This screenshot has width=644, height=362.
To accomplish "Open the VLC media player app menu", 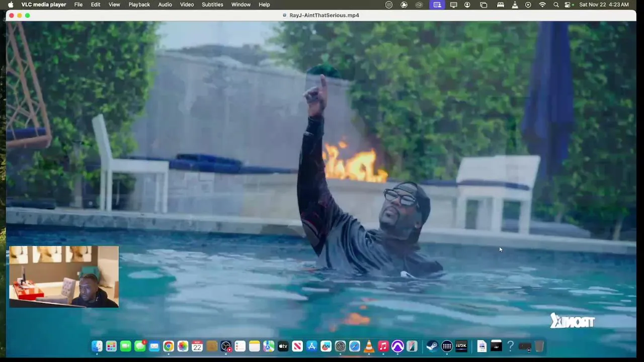I will coord(44,5).
